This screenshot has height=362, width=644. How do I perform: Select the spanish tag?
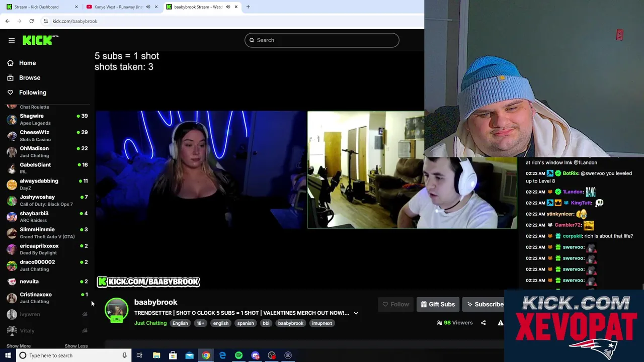pos(246,323)
